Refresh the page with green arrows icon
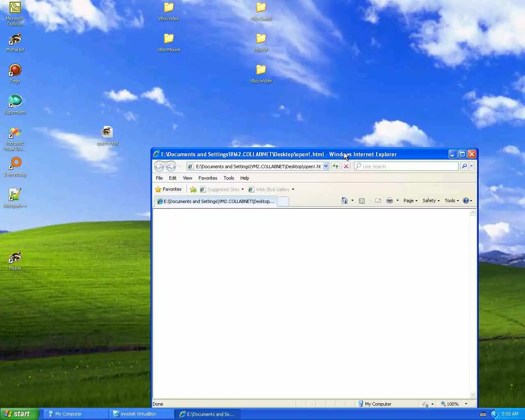Viewport: 525px width, 420px height. [336, 166]
